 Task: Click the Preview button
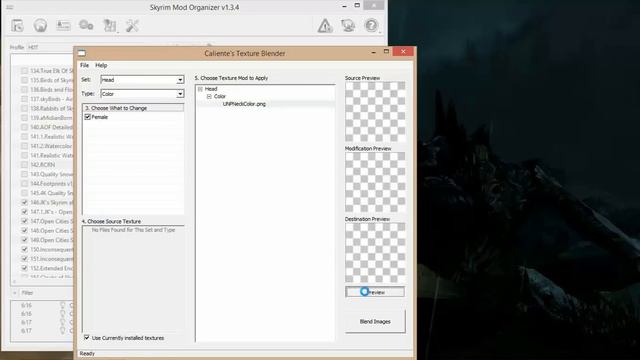[x=375, y=292]
